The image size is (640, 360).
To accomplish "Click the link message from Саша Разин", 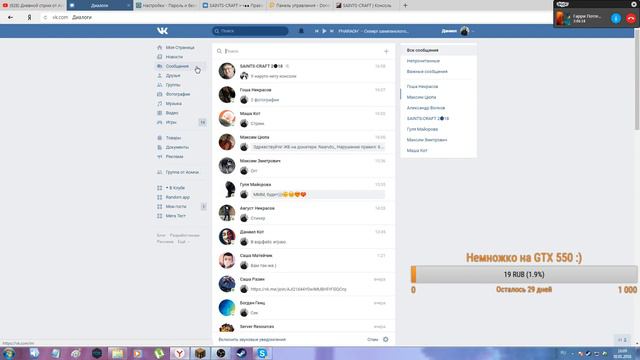I will pos(298,289).
